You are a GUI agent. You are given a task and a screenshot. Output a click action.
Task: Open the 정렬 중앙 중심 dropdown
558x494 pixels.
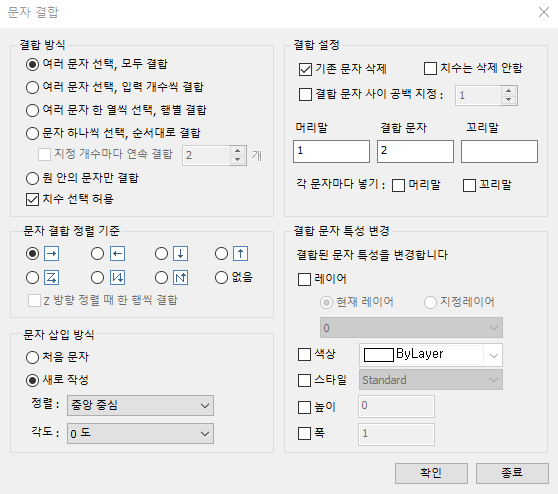pyautogui.click(x=140, y=405)
